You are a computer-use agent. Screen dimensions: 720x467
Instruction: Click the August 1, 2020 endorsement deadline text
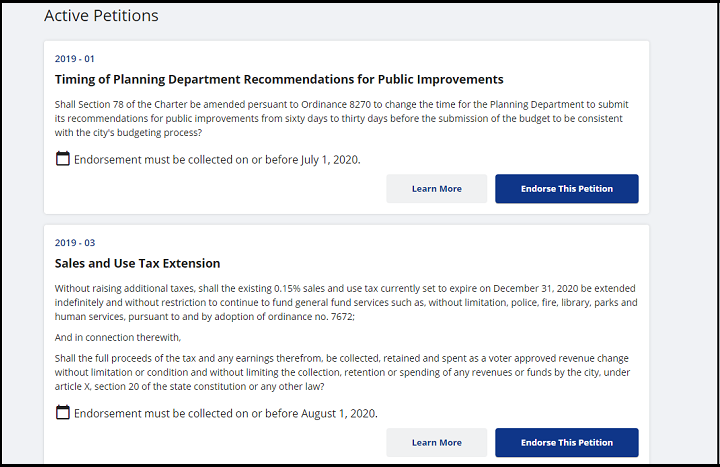[x=226, y=413]
